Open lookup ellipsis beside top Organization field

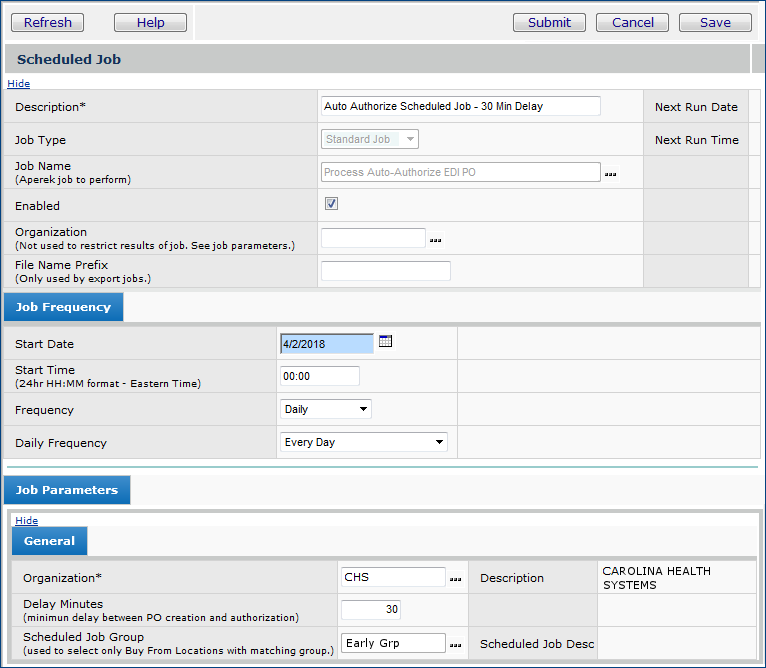pos(435,240)
